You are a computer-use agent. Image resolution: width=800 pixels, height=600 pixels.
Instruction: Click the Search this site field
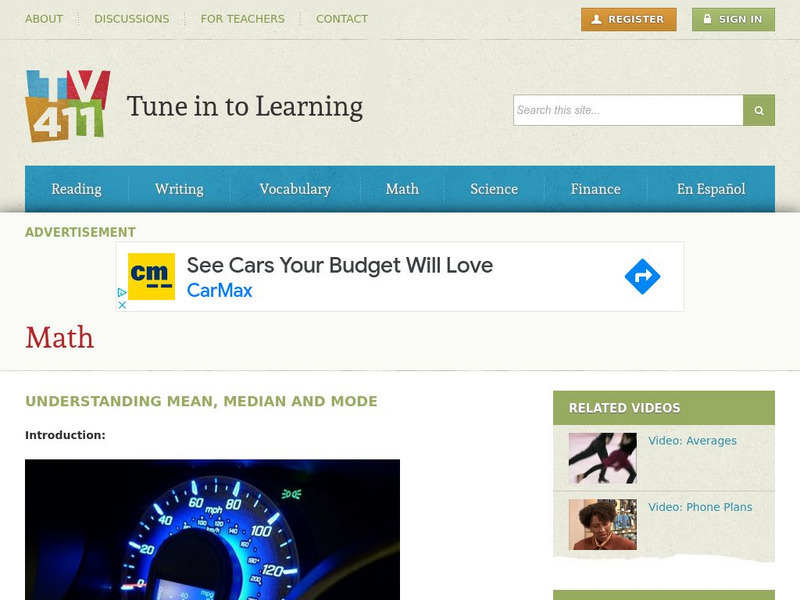click(x=628, y=110)
